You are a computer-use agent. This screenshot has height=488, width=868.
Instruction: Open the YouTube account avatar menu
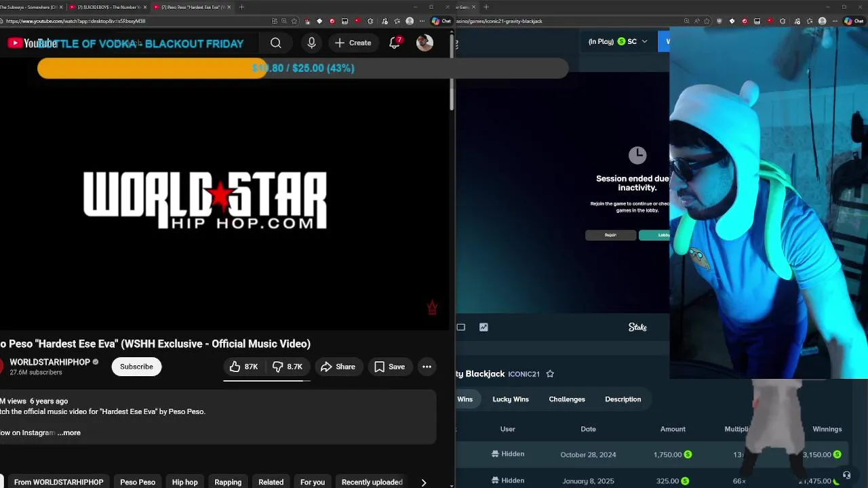click(x=425, y=43)
